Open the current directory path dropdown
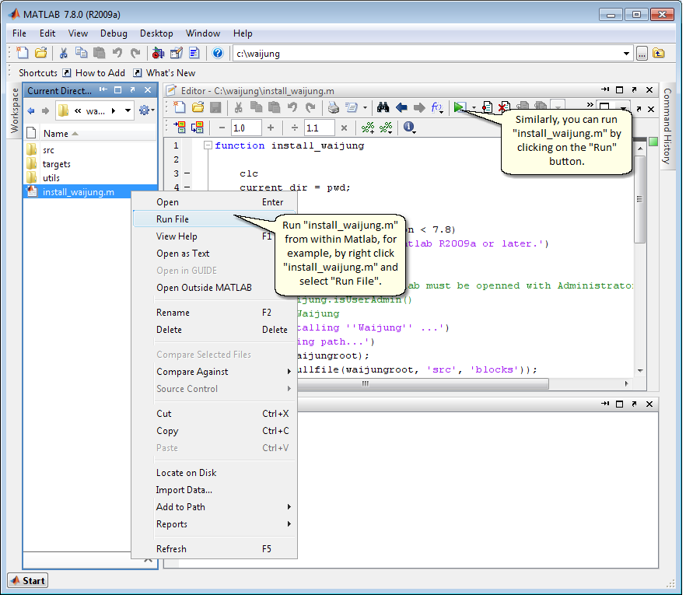This screenshot has height=595, width=700. [x=627, y=54]
